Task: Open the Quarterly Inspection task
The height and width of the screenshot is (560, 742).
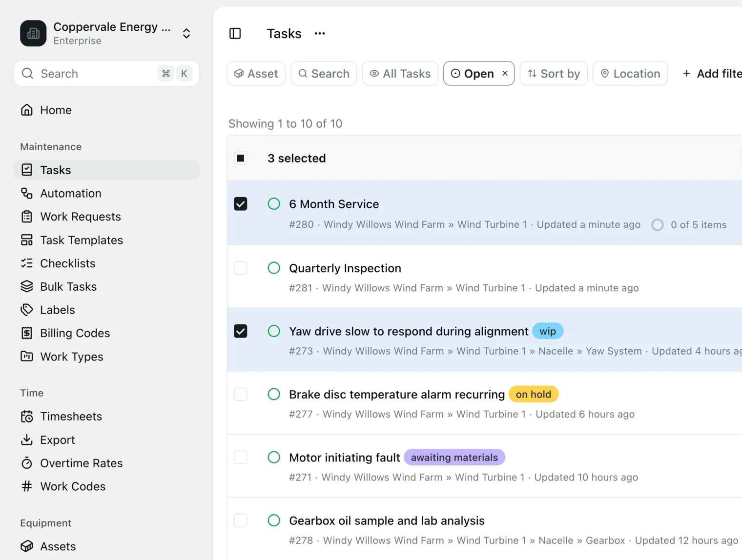Action: (345, 268)
